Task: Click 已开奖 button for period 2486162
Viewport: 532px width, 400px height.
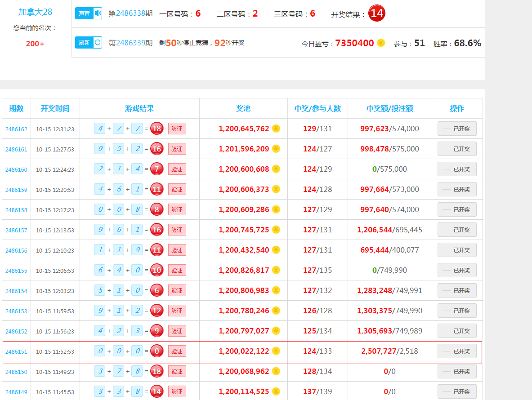Action: click(x=457, y=129)
